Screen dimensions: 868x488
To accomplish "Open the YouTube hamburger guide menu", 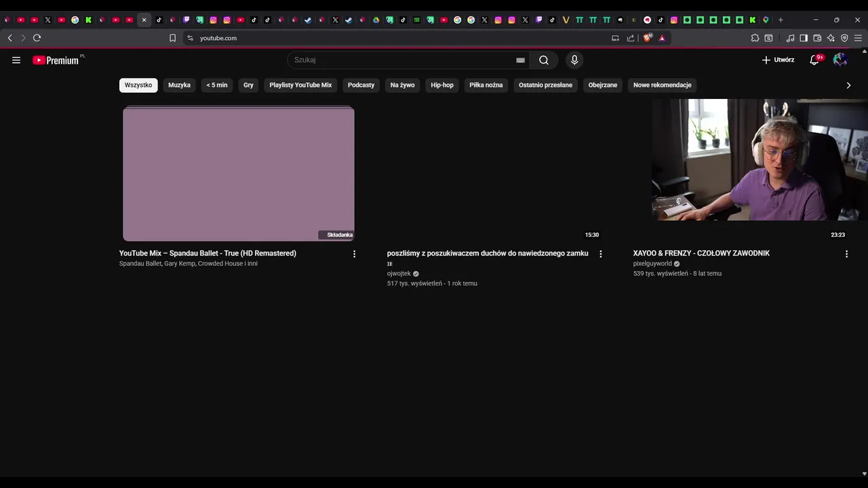I will click(x=16, y=60).
